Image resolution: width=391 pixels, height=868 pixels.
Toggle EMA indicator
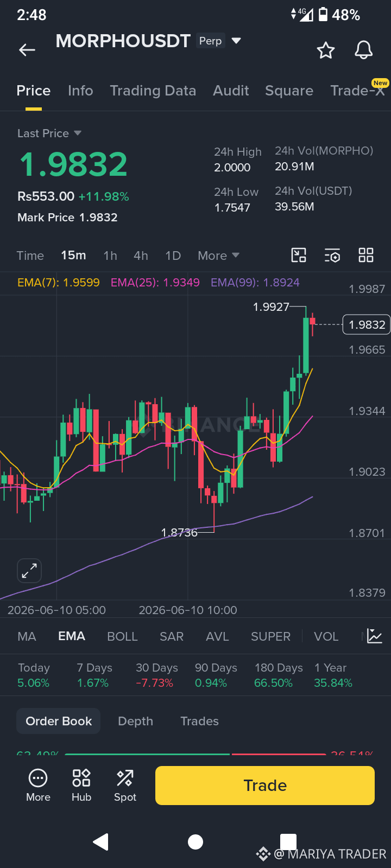[72, 636]
